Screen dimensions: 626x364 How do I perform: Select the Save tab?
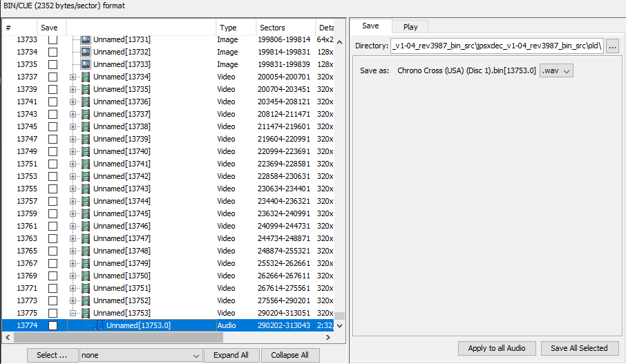pos(370,26)
